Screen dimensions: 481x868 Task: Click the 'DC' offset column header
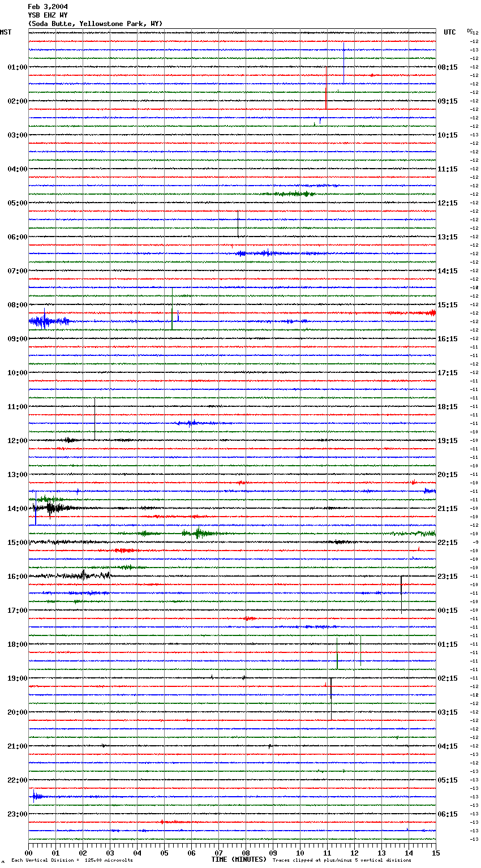click(x=469, y=31)
